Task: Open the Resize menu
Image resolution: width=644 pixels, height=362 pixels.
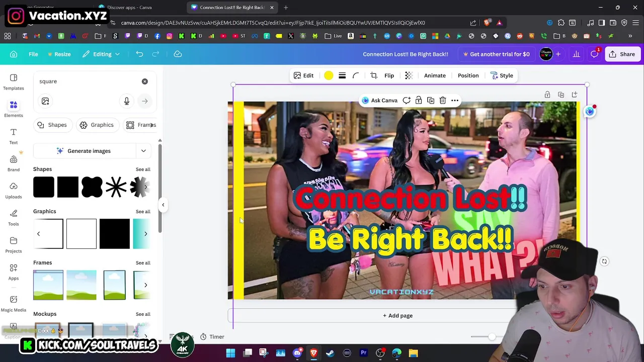Action: (x=59, y=54)
